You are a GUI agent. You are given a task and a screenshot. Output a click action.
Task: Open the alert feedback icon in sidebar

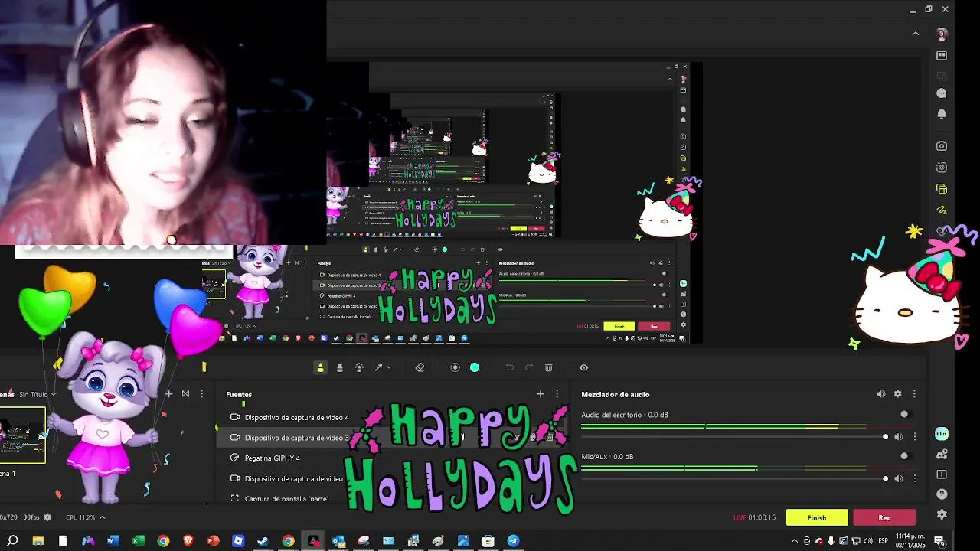tap(942, 474)
